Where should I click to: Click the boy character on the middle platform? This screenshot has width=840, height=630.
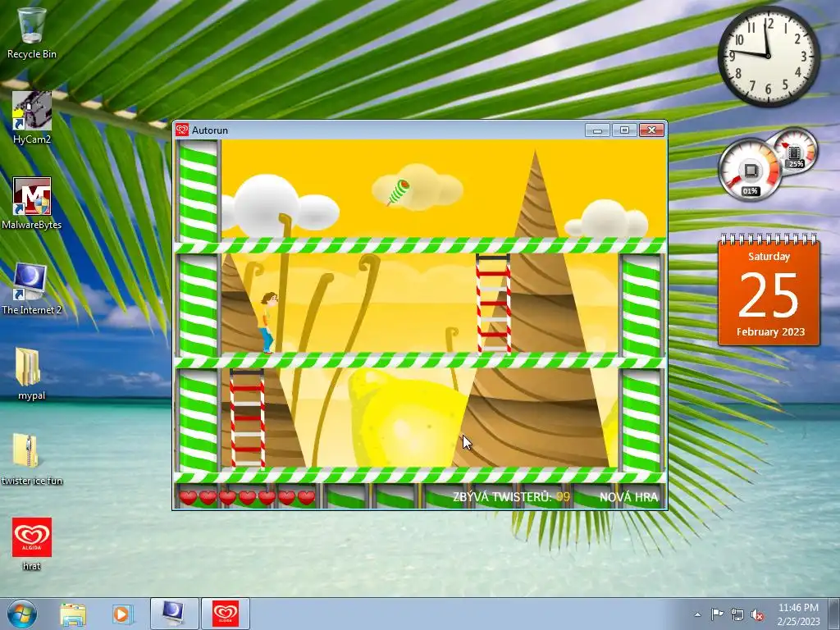coord(268,322)
